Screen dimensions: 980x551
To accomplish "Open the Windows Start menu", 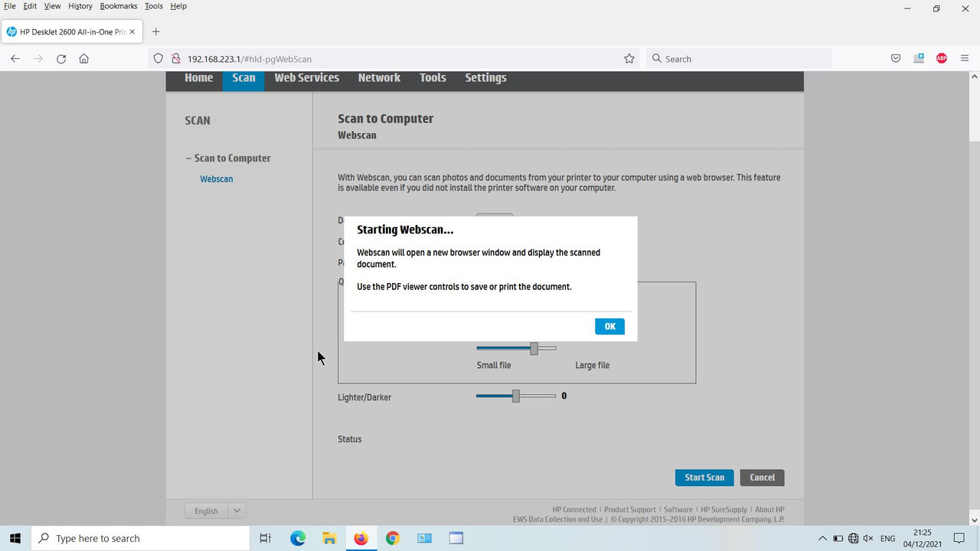I will tap(15, 538).
